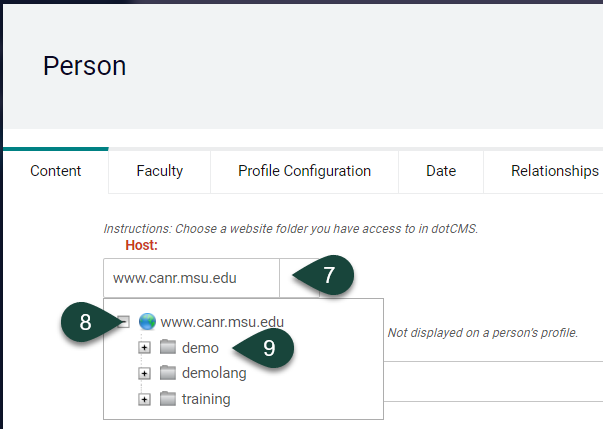This screenshot has width=603, height=429.
Task: Expand the demo folder node
Action: (144, 348)
